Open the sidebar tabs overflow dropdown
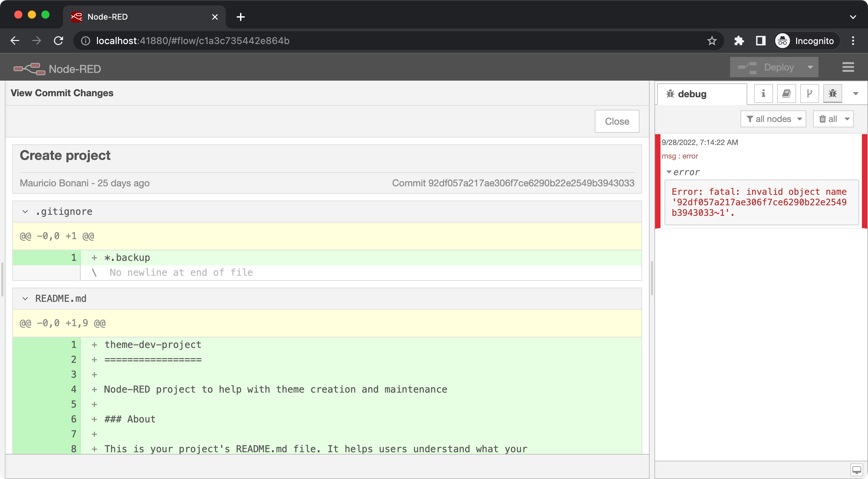Image resolution: width=868 pixels, height=479 pixels. point(856,93)
